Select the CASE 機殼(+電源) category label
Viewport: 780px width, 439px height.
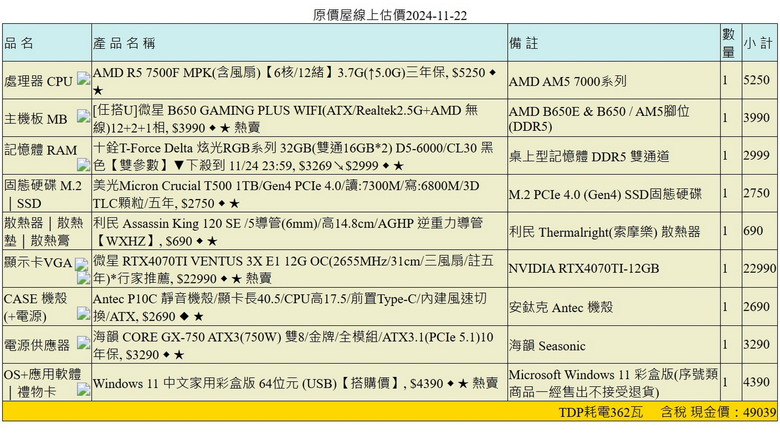pos(35,307)
